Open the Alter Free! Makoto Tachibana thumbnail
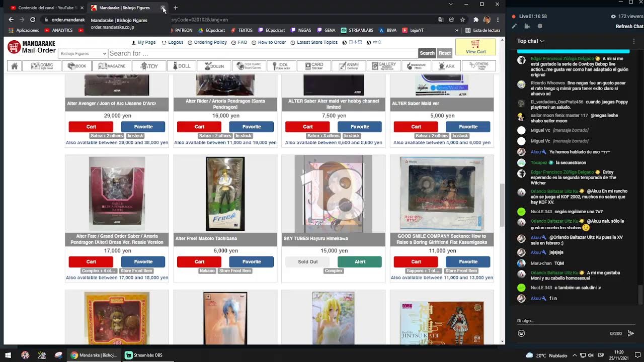This screenshot has width=644, height=362. pyautogui.click(x=225, y=194)
